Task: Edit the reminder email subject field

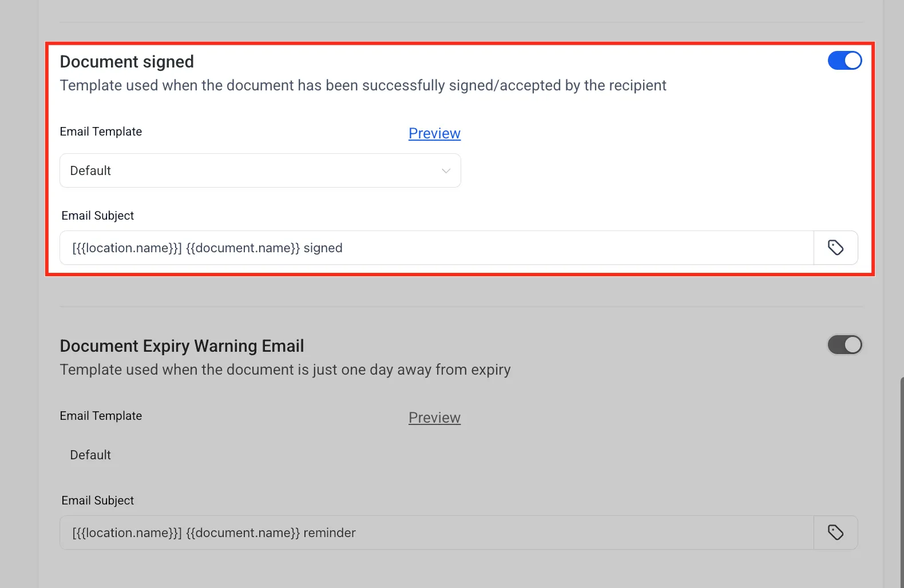Action: (437, 533)
